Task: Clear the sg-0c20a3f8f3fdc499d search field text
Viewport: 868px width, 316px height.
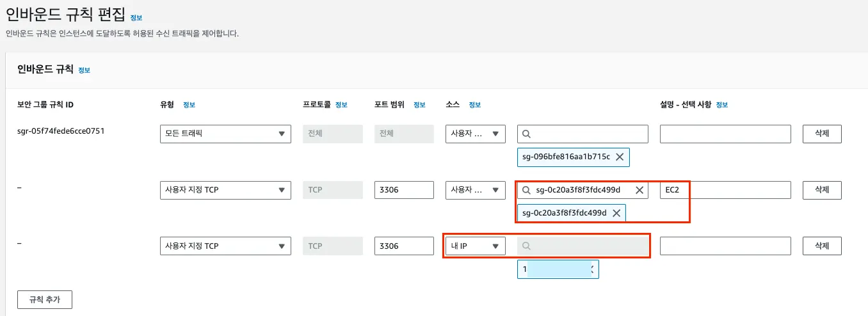Action: click(639, 190)
